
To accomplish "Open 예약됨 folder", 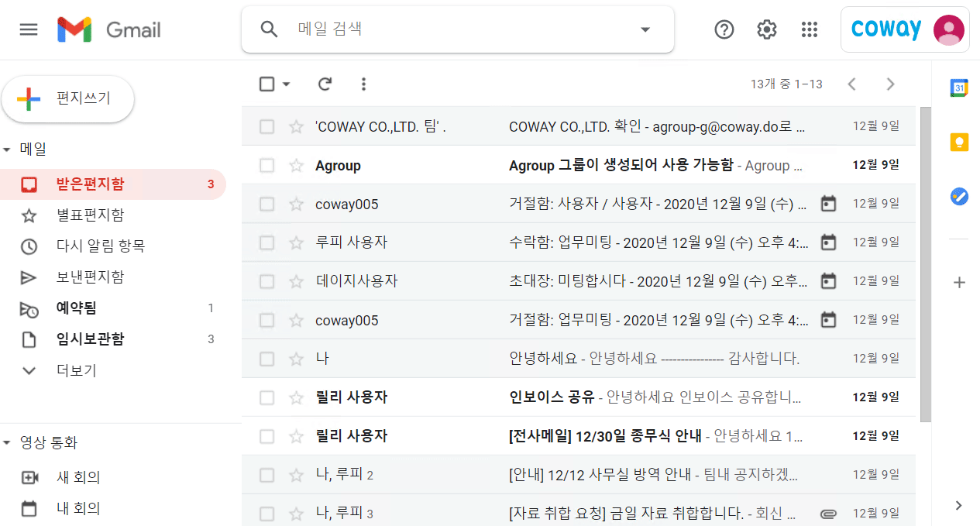I will tap(113, 308).
